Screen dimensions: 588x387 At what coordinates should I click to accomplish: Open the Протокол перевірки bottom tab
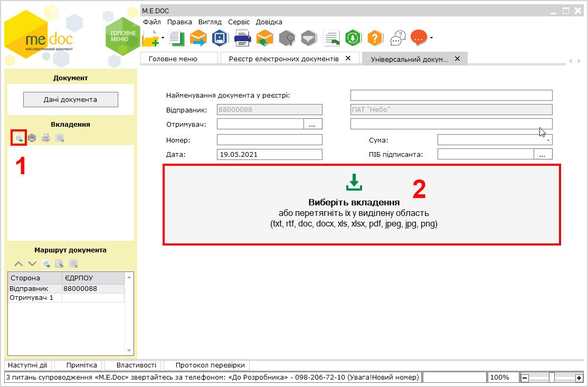pyautogui.click(x=210, y=365)
